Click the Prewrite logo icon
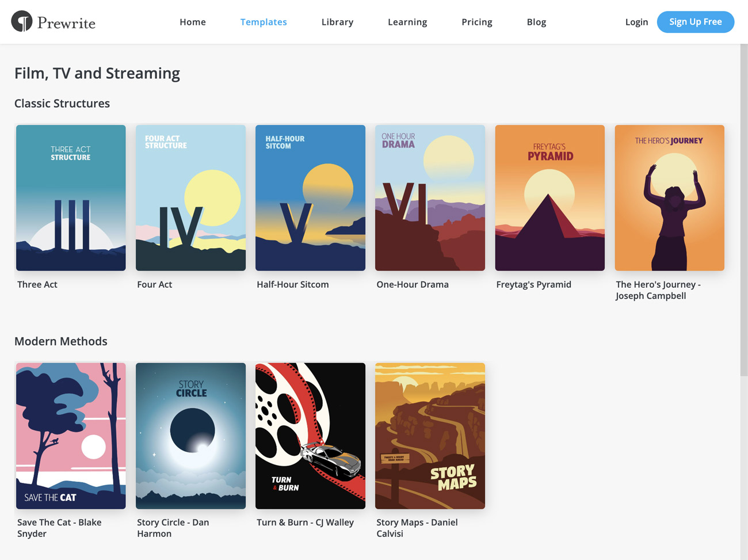Viewport: 748px width, 560px height. point(22,22)
